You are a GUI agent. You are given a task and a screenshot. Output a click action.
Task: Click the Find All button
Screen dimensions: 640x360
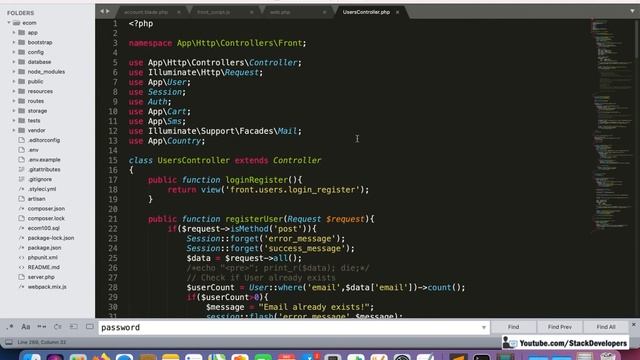(x=606, y=327)
